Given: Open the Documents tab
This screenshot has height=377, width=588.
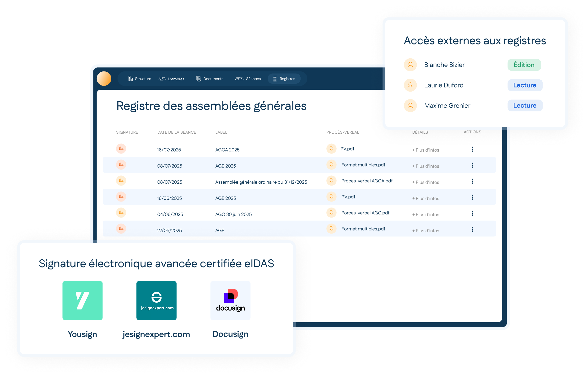Looking at the screenshot, I should pyautogui.click(x=210, y=79).
